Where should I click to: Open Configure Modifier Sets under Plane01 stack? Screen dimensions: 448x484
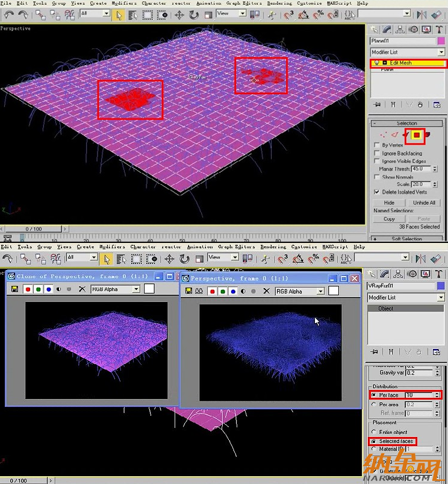[437, 105]
